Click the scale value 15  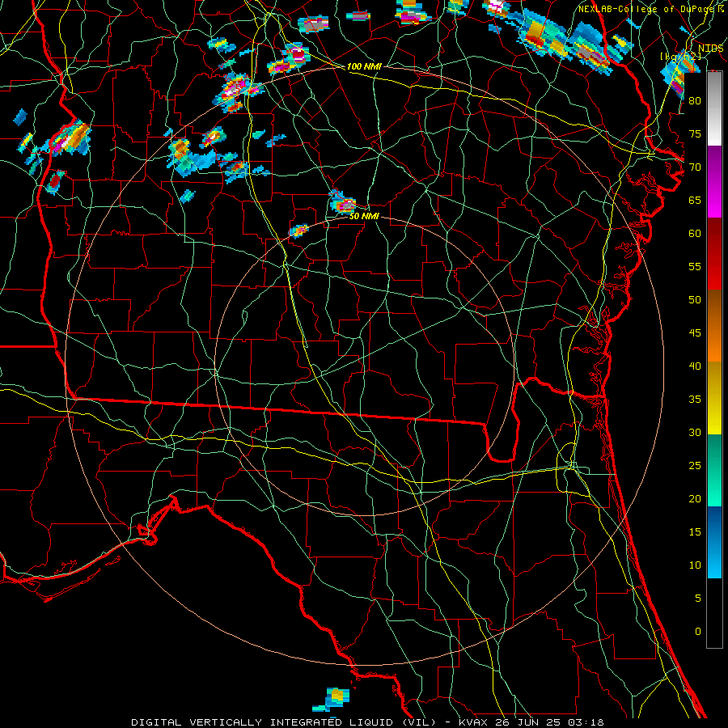coord(695,532)
